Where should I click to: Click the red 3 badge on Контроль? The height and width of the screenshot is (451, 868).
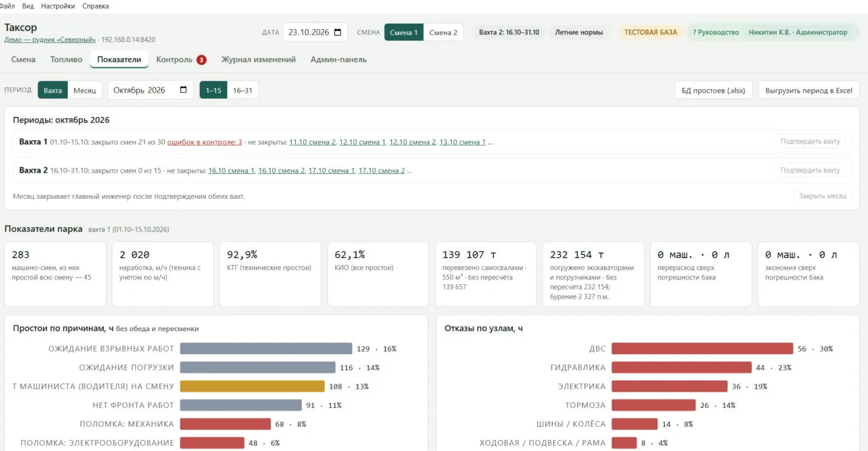201,59
